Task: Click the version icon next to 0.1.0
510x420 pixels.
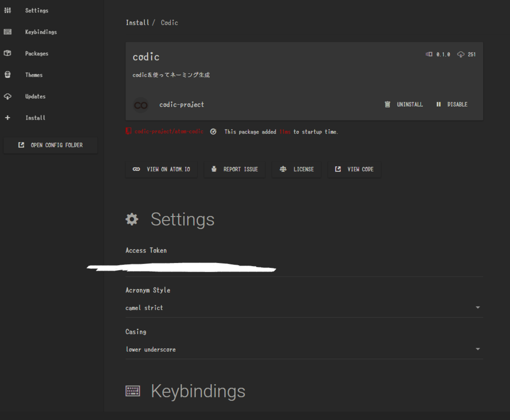Action: point(429,54)
